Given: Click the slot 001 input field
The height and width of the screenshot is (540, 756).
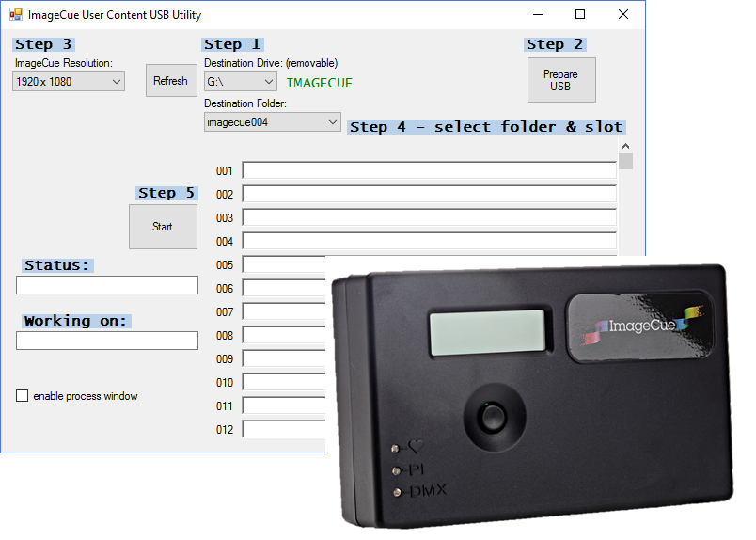Looking at the screenshot, I should tap(429, 170).
